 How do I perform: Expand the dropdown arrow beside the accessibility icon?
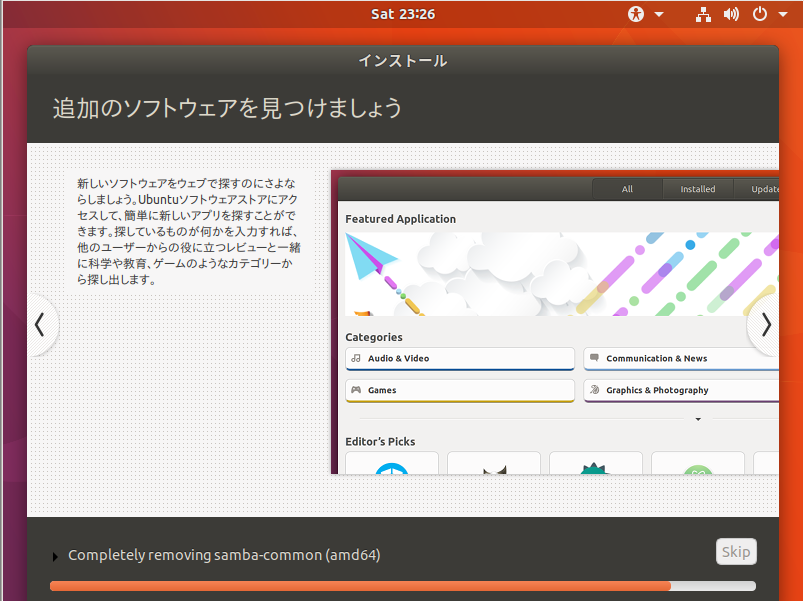[659, 14]
